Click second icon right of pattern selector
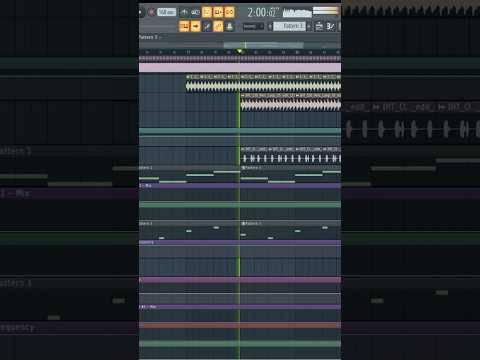 [330, 26]
